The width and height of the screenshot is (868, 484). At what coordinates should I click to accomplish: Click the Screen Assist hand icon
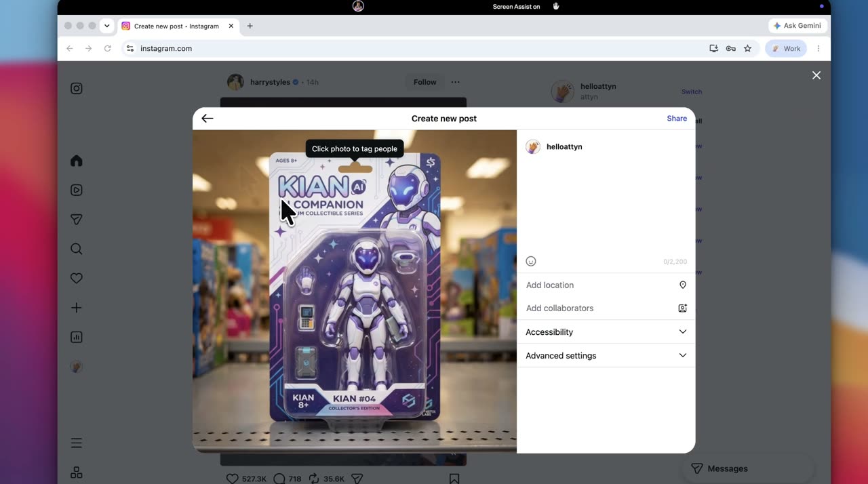click(555, 6)
